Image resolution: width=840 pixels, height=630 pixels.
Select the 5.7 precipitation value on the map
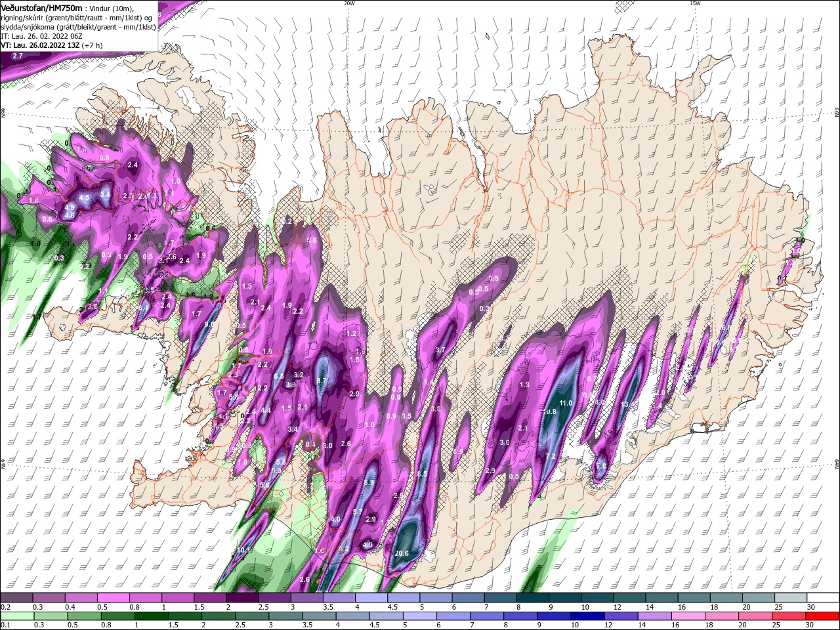point(358,512)
